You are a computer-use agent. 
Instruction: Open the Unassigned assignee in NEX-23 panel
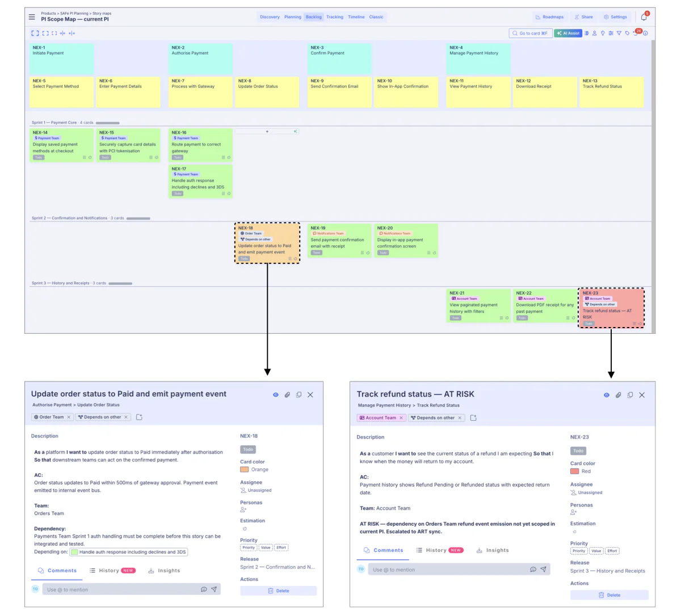[586, 492]
